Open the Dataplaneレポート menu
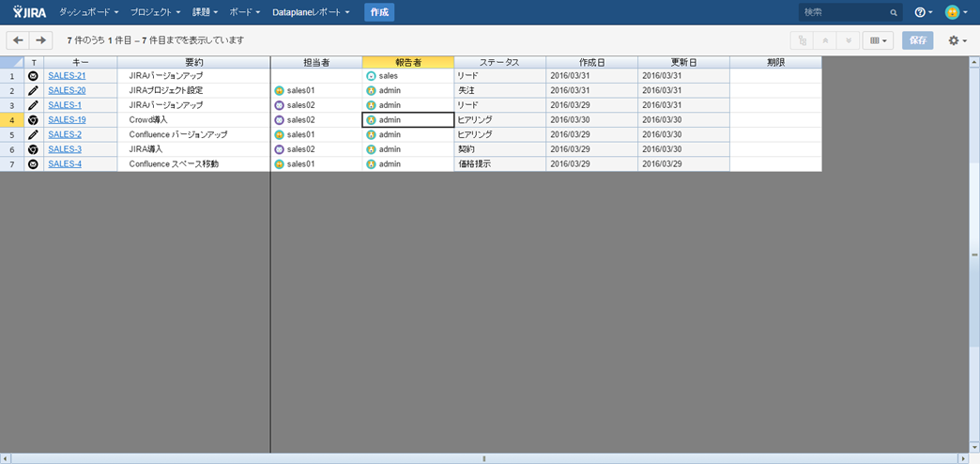 pos(311,12)
